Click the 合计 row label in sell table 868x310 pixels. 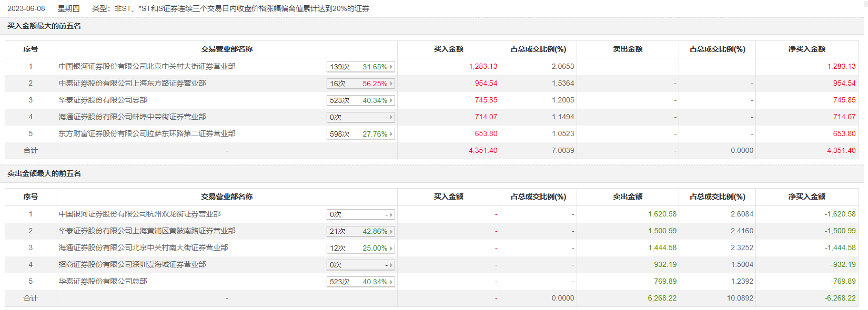[x=31, y=298]
